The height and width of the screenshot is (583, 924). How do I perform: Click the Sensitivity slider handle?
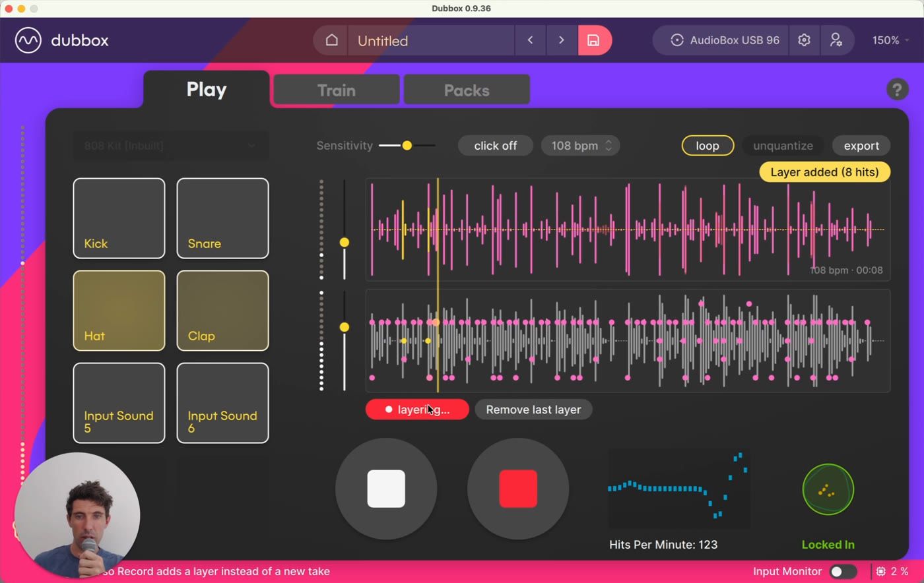[407, 146]
